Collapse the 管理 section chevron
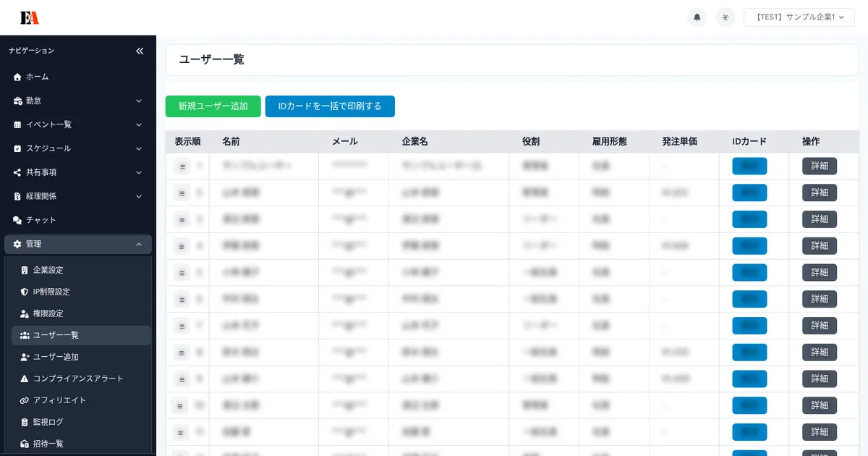 [138, 244]
